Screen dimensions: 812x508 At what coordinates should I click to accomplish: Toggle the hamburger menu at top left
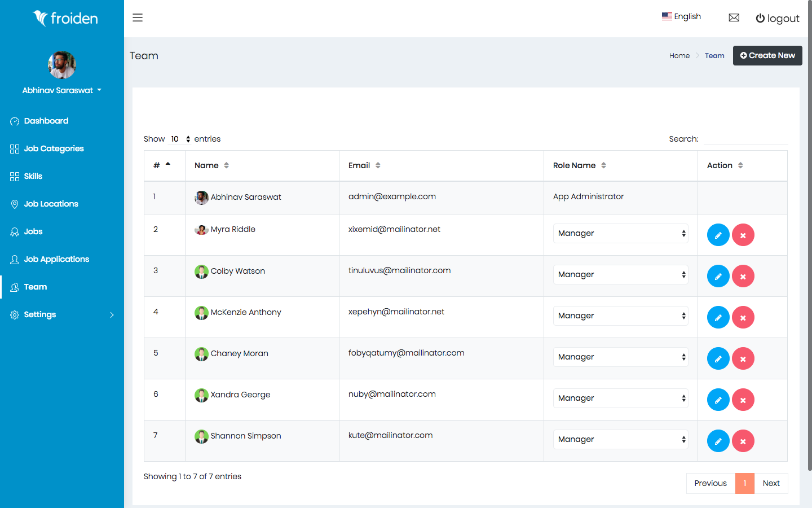138,17
